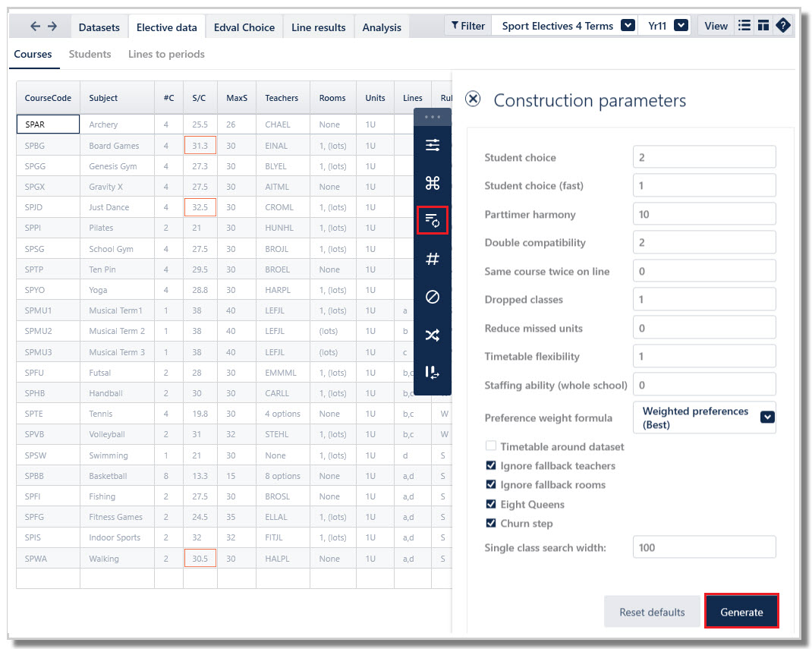The image size is (812, 649).
Task: Click the Reset defaults button
Action: coord(652,612)
